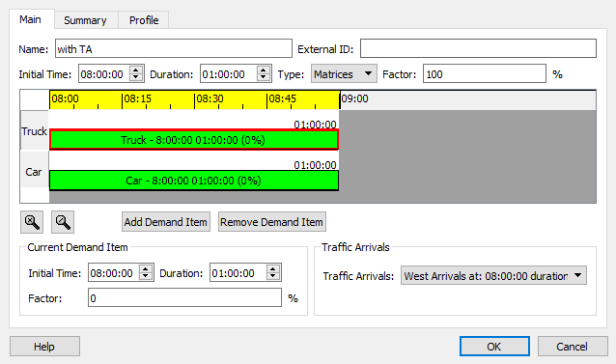Click the 08:30 mark on timeline ruler
The height and width of the screenshot is (364, 616).
(x=210, y=98)
